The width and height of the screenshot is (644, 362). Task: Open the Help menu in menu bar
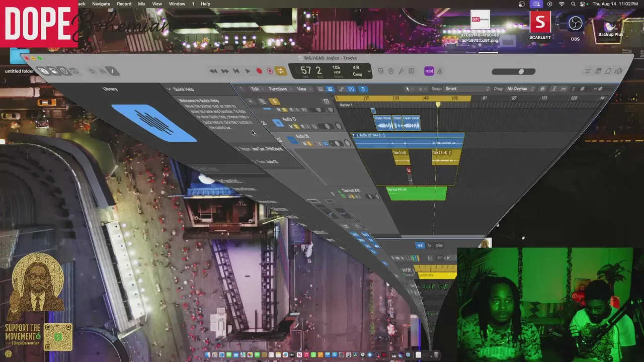click(x=205, y=4)
